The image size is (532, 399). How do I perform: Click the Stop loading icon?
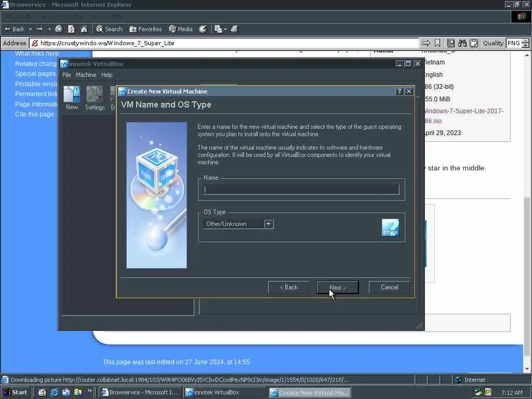[59, 29]
